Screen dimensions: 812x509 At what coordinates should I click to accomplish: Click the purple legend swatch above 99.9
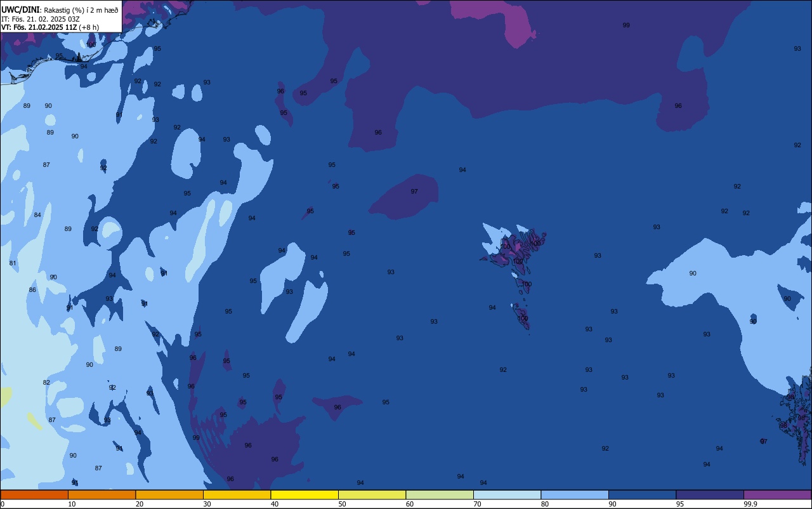tap(778, 494)
